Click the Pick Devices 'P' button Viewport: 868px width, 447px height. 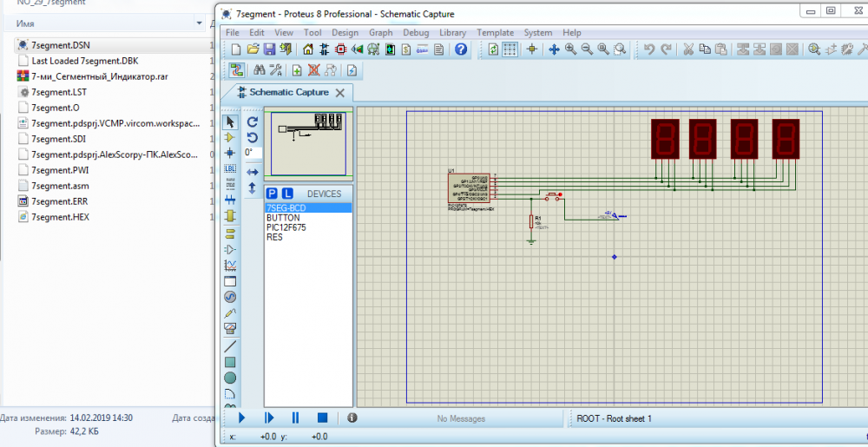pos(272,193)
